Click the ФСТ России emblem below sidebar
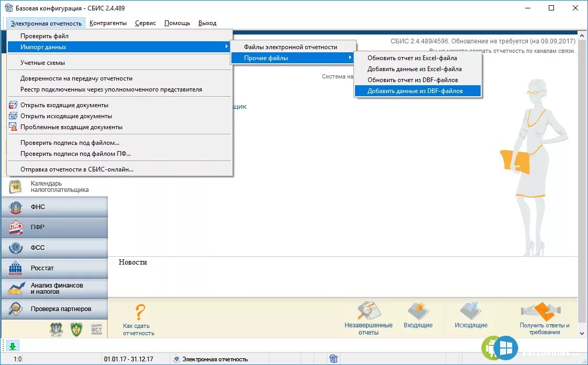The width and height of the screenshot is (588, 365). coord(97,329)
